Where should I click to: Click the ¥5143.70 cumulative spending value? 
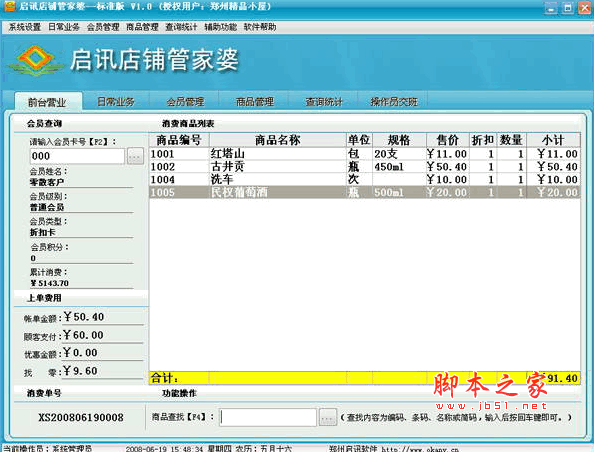(x=50, y=283)
